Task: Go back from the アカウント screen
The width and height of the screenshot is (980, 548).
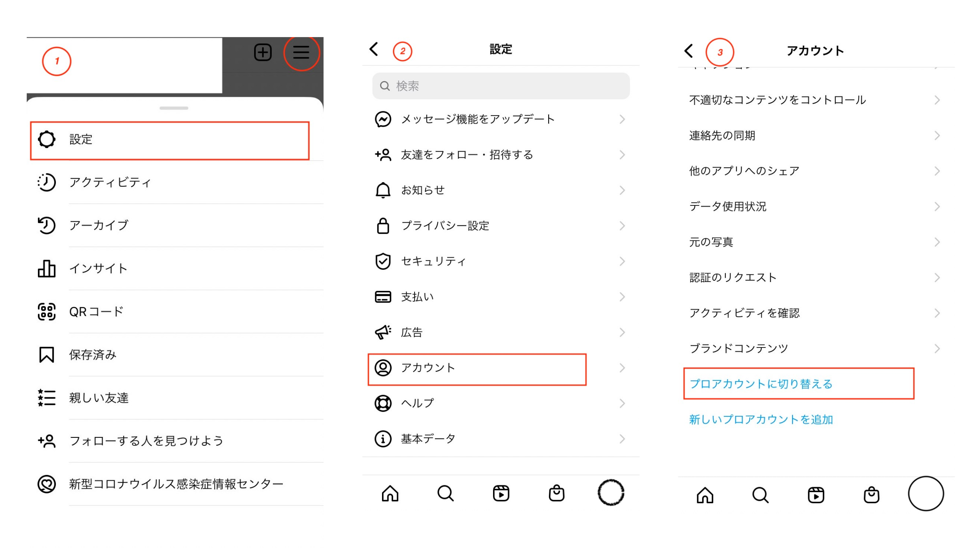Action: (x=689, y=51)
